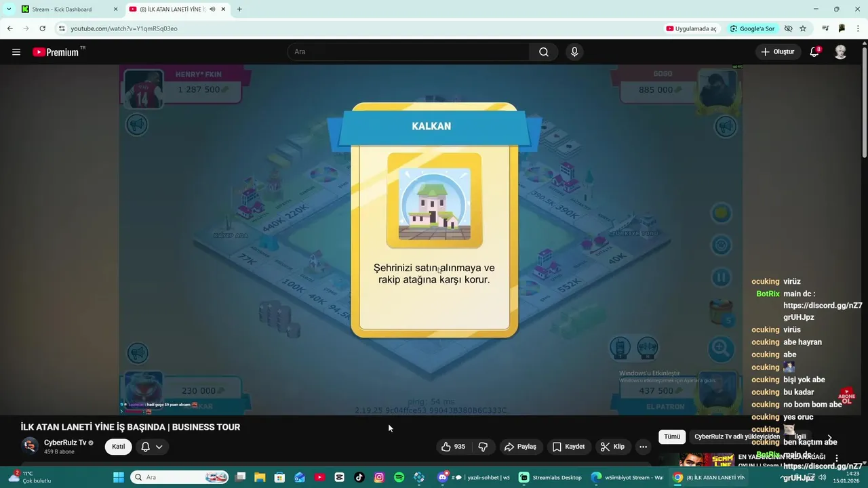
Task: Open the YouTube hamburger guide menu
Action: coord(16,52)
